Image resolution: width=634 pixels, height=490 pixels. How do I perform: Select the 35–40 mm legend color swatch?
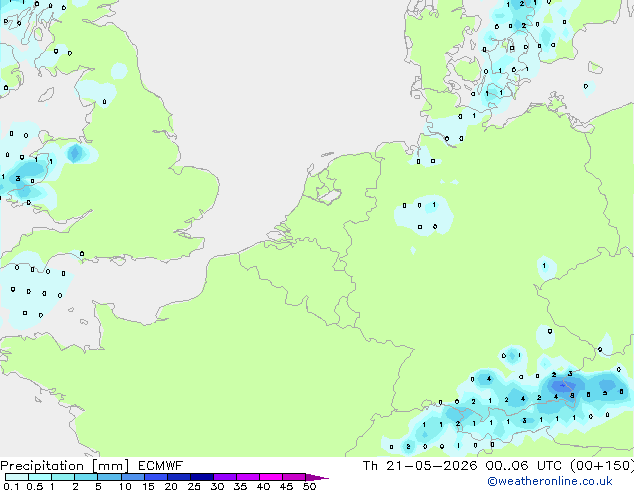(x=248, y=477)
